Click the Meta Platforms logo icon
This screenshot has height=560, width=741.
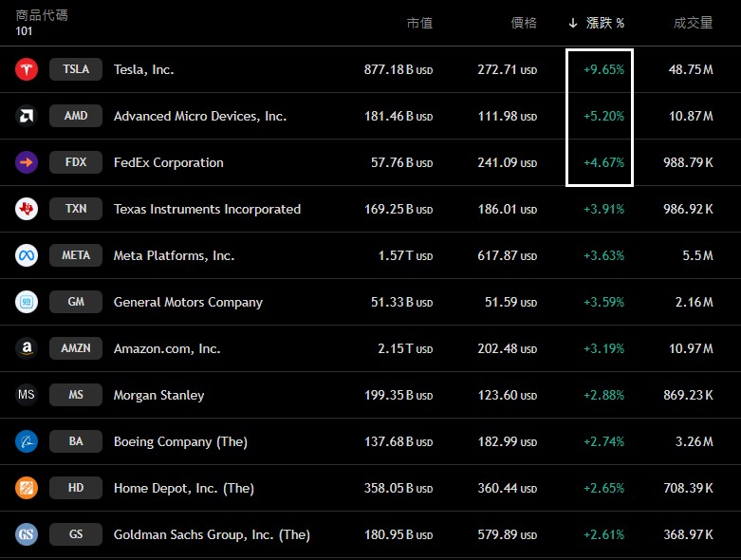point(27,255)
